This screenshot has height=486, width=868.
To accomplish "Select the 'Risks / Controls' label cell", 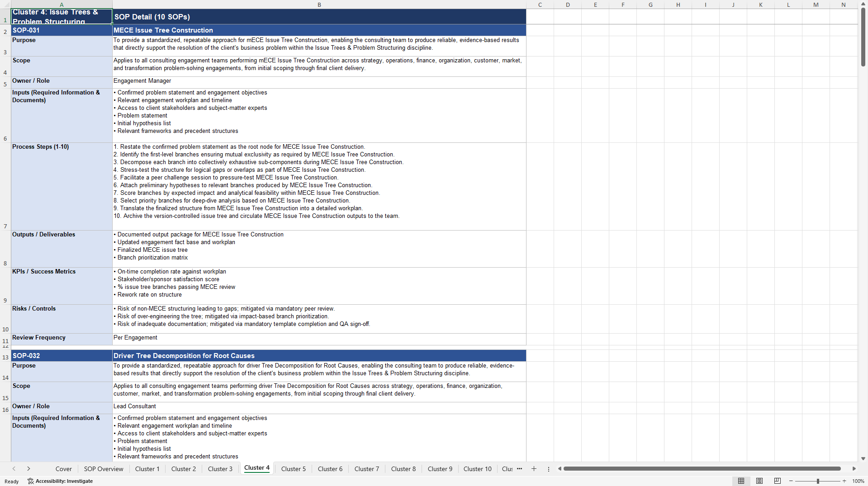I will click(62, 319).
